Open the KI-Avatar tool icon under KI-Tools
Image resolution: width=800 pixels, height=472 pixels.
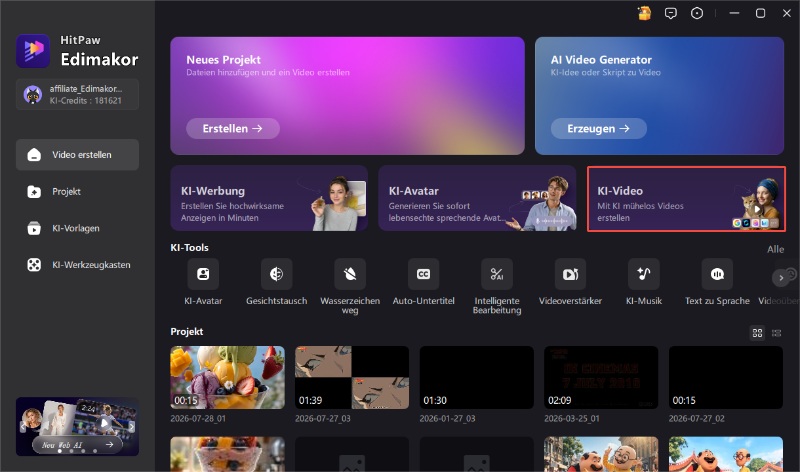click(x=203, y=274)
